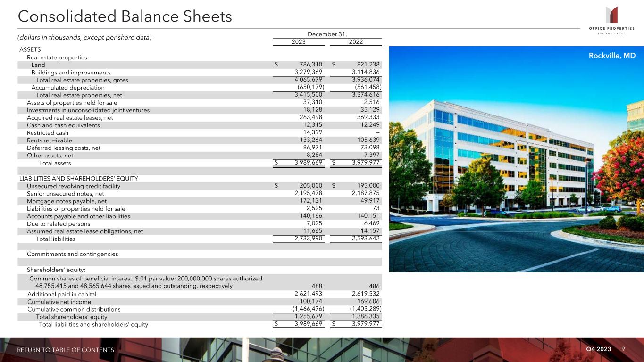Click the Accumulated depreciation row label
The width and height of the screenshot is (644, 362).
68,88
